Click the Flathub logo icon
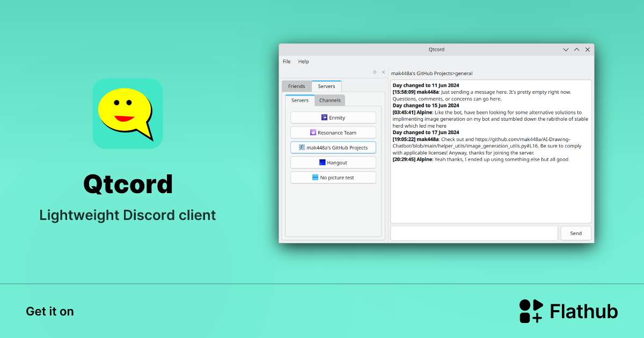Image resolution: width=644 pixels, height=338 pixels. tap(530, 311)
